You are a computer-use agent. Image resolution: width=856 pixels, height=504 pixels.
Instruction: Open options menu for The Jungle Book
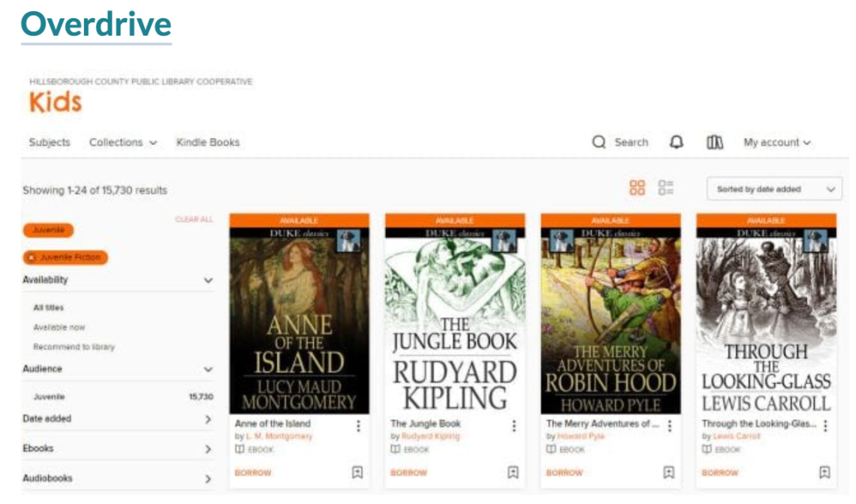pos(514,426)
